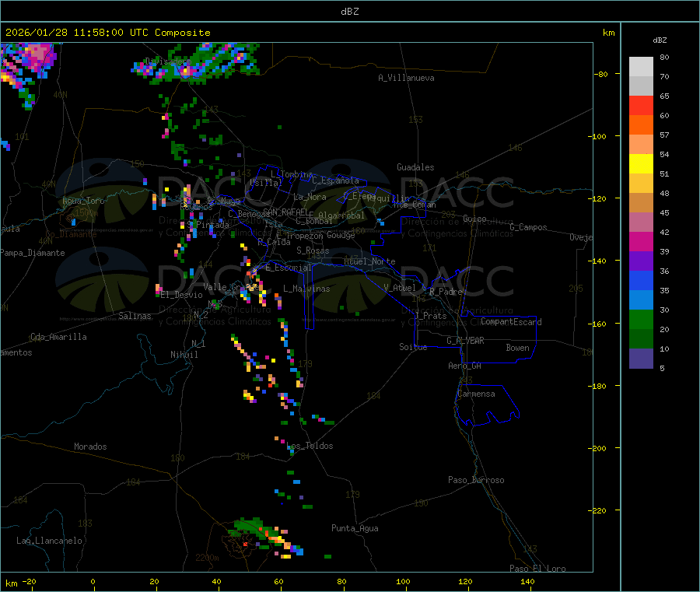The height and width of the screenshot is (592, 700).
Task: Click the Cda_Amarilla map label
Action: [x=58, y=337]
